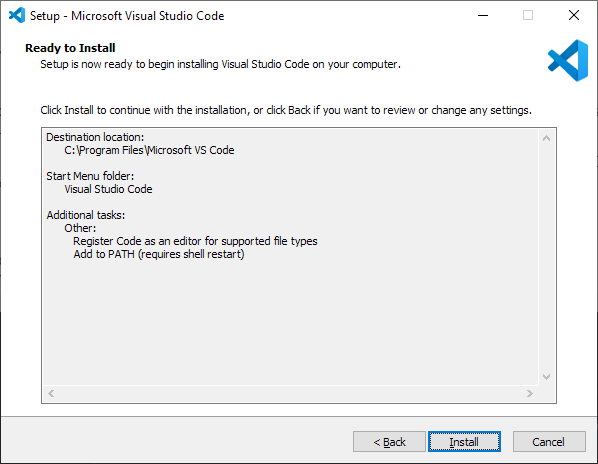Click the 'Register Code as an editor' line

coord(195,241)
